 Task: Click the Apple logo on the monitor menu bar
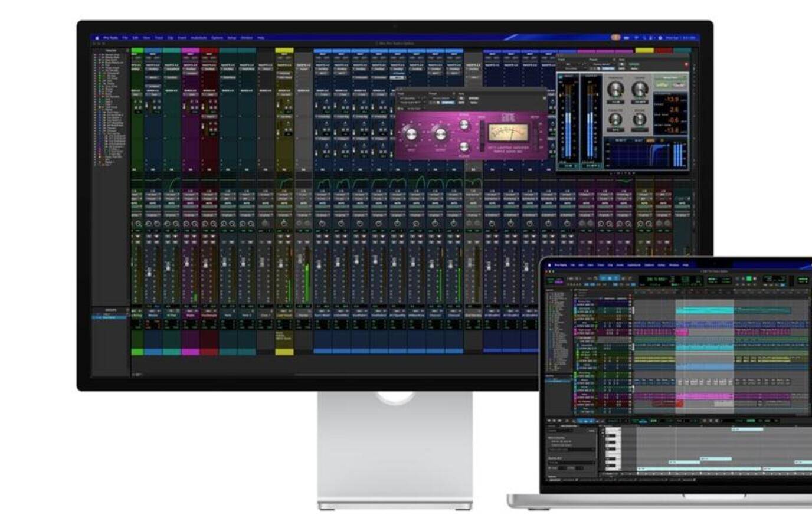click(x=97, y=38)
